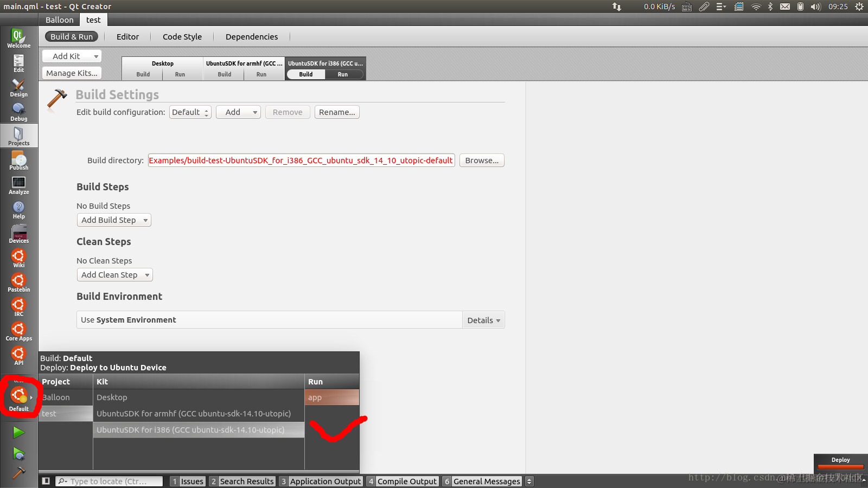Open the Add Kit dropdown
Screen dimensions: 868x488
tap(72, 56)
